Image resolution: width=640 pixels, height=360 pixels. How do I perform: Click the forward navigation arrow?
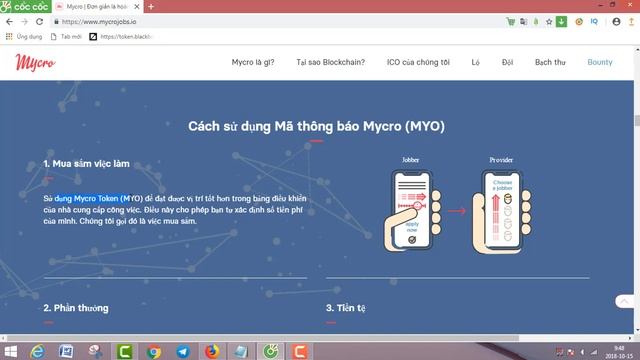click(x=24, y=22)
